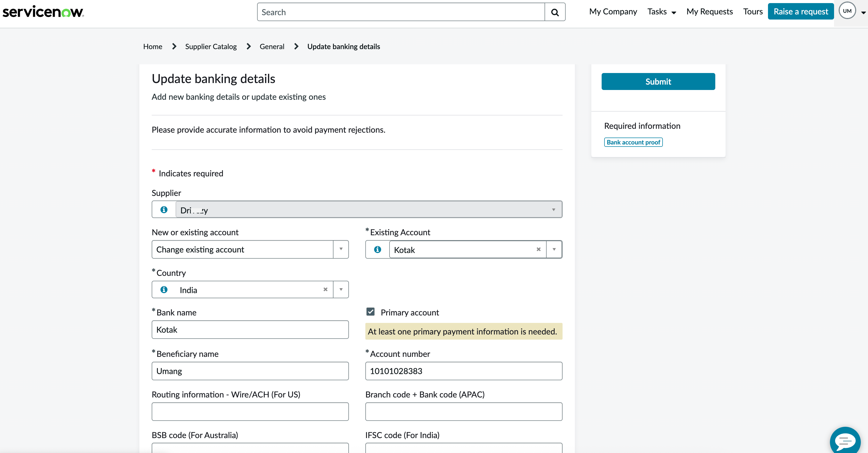Viewport: 868px width, 453px height.
Task: Click Raise a request button
Action: [x=801, y=12]
